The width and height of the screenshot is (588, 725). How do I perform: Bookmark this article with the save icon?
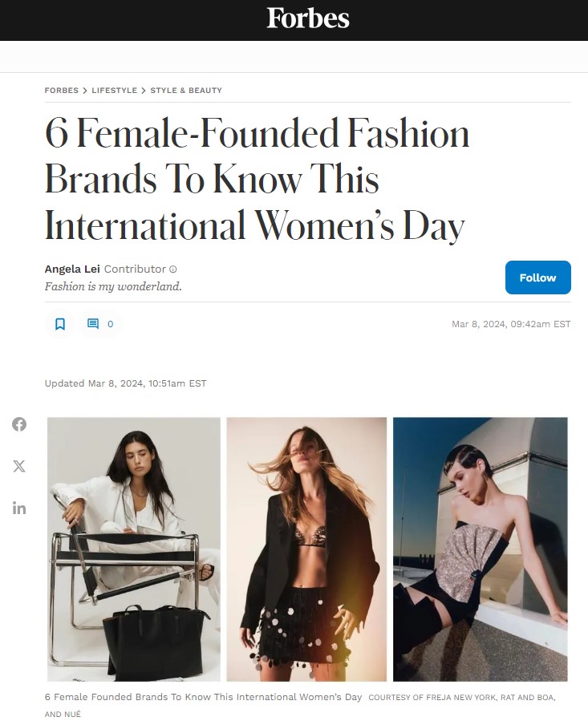pyautogui.click(x=60, y=324)
